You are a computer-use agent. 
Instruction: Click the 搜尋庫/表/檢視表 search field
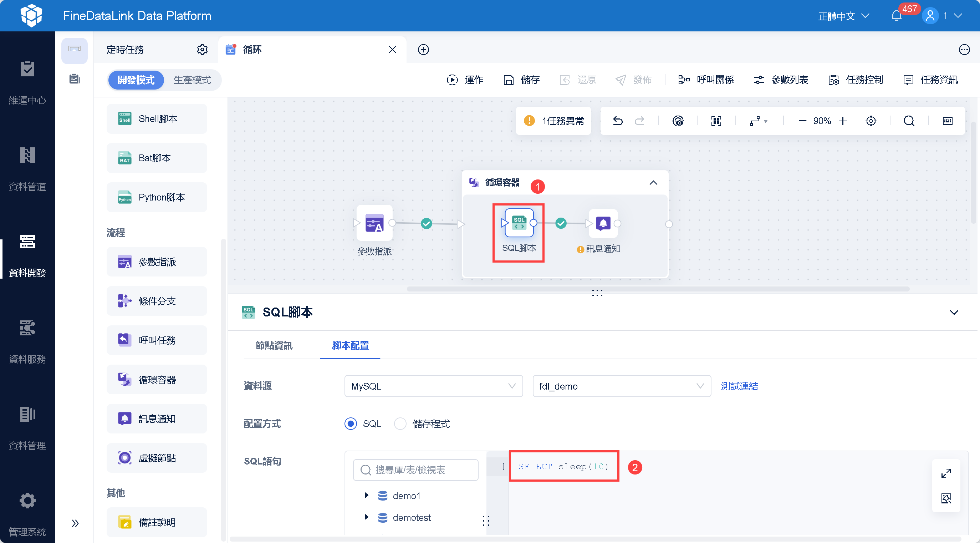pos(415,470)
